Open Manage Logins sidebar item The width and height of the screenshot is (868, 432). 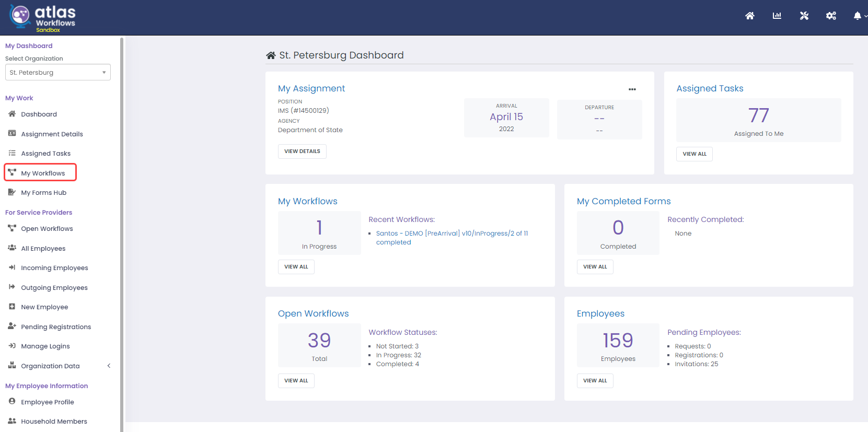[45, 346]
